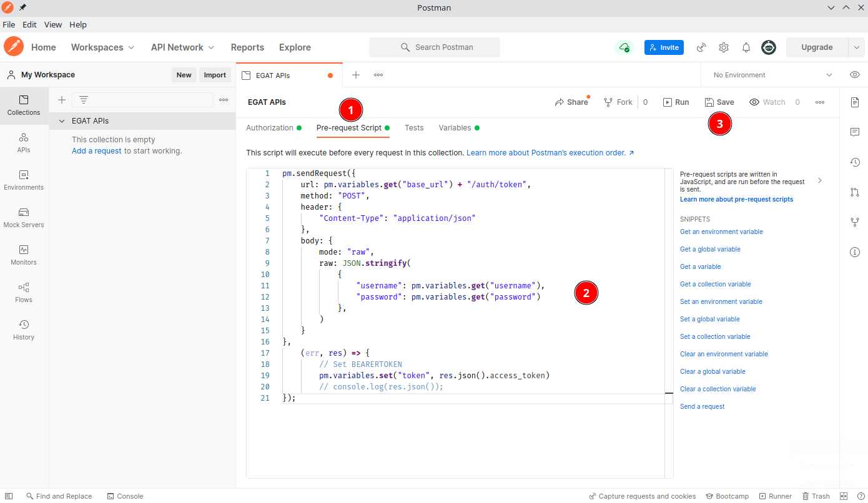Collapse the snippets panel chevron

point(820,180)
